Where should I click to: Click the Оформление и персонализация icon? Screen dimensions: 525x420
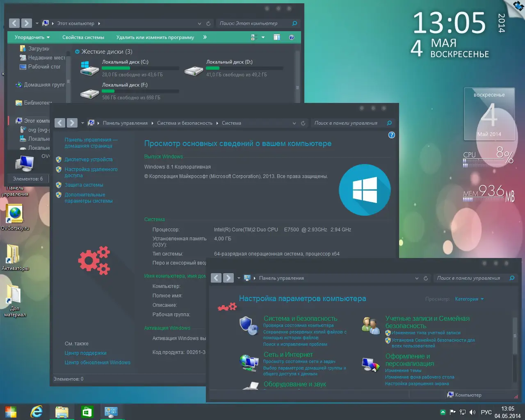[371, 364]
